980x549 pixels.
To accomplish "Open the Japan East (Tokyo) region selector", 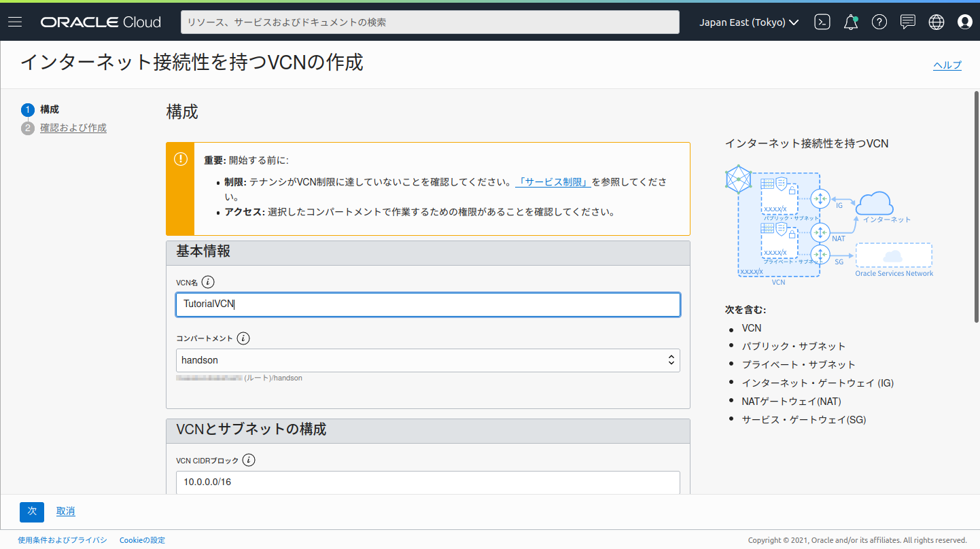I will tap(750, 22).
